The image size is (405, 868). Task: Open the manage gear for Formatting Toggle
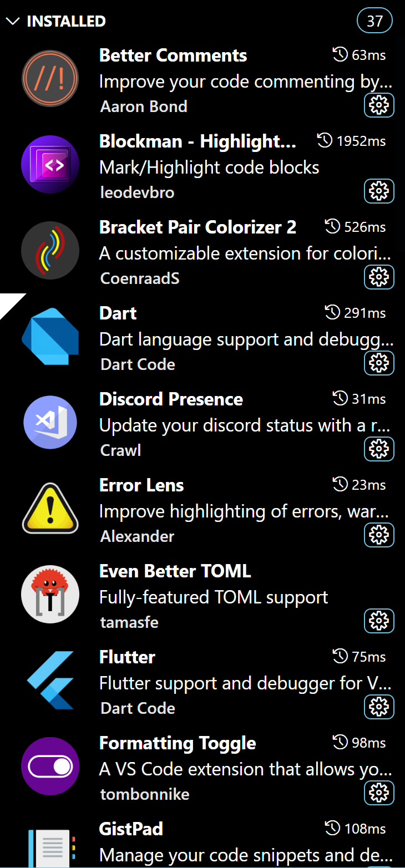379,793
